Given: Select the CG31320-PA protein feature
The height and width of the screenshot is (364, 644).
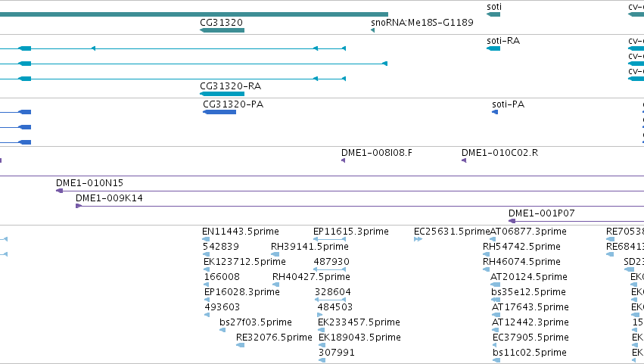Looking at the screenshot, I should [219, 112].
